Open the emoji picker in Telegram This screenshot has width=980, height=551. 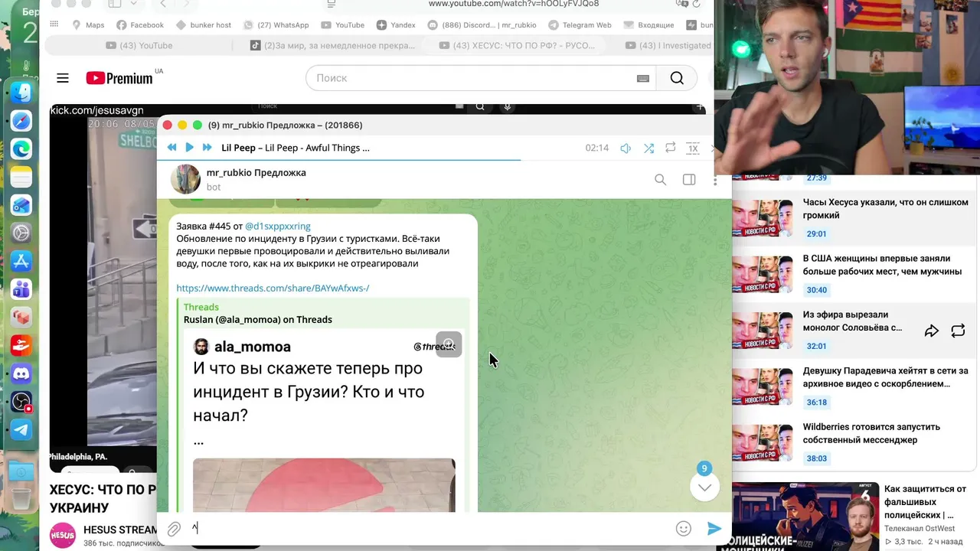684,529
